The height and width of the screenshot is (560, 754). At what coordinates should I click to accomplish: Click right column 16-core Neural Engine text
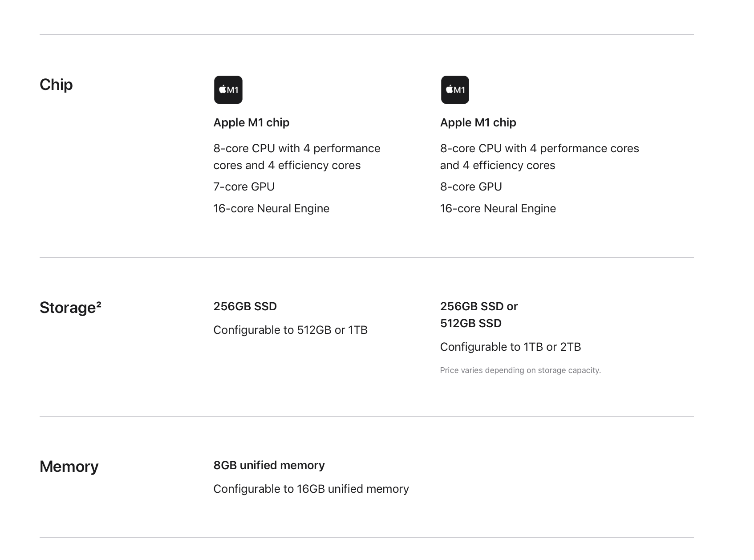(498, 208)
